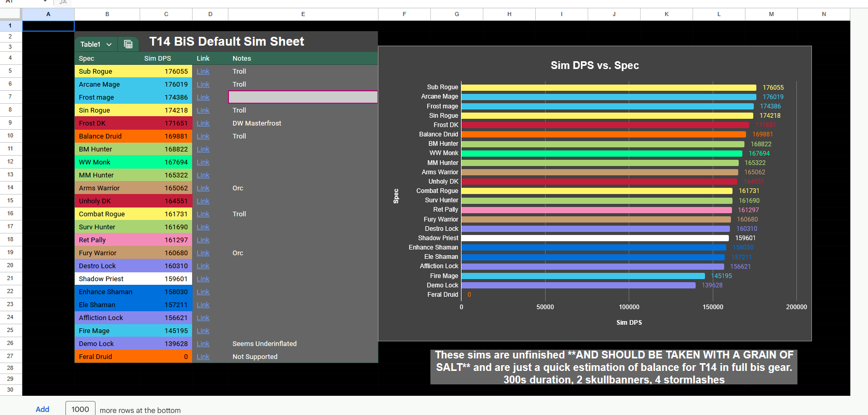868x415 pixels.
Task: Select row 27 header
Action: [10, 356]
